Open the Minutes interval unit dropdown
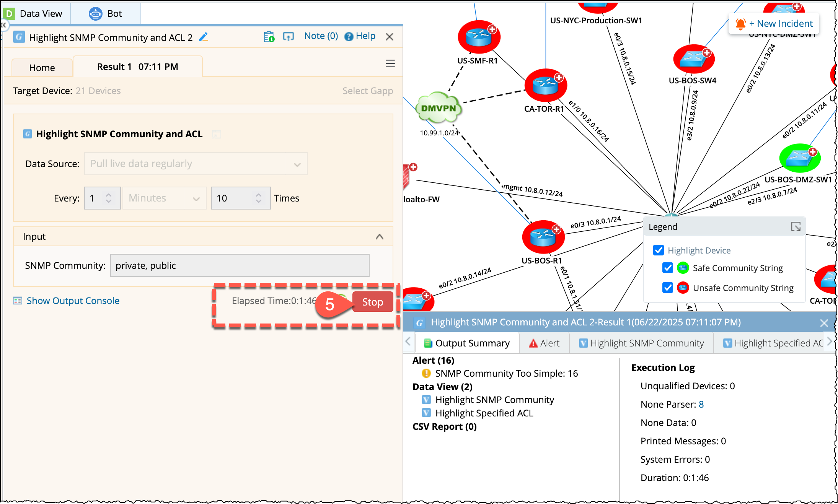 tap(164, 198)
